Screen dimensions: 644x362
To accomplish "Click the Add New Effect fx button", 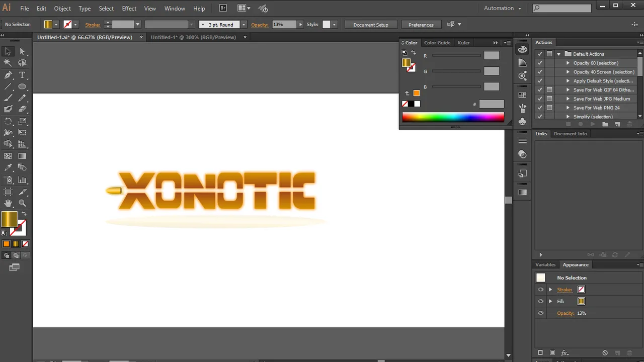I will [x=565, y=353].
